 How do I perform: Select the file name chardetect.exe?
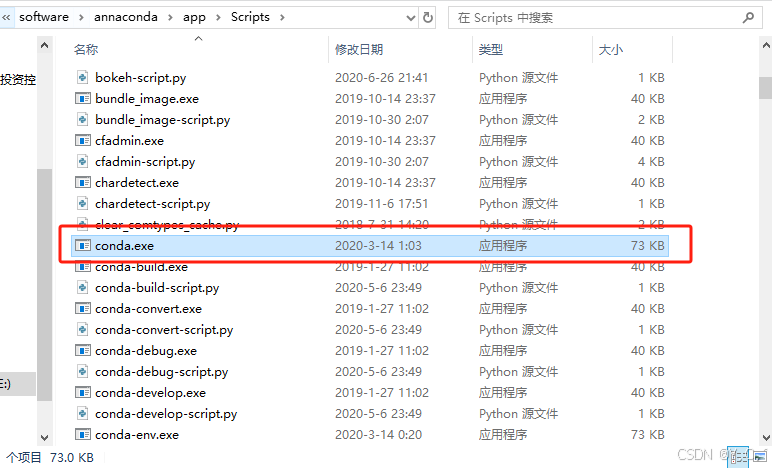point(137,183)
